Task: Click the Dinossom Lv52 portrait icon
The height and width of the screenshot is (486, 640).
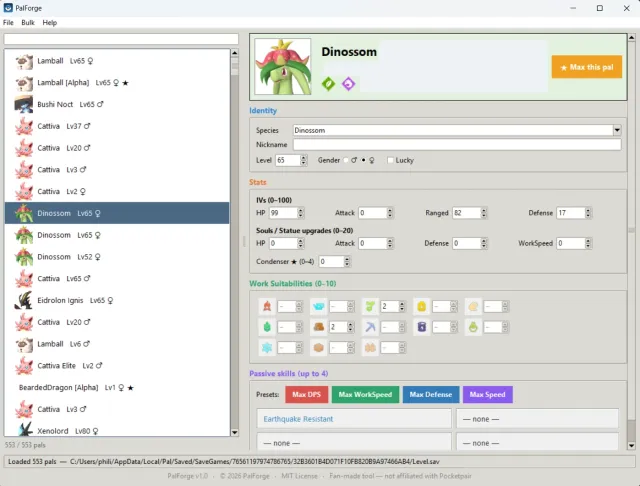Action: (24, 257)
